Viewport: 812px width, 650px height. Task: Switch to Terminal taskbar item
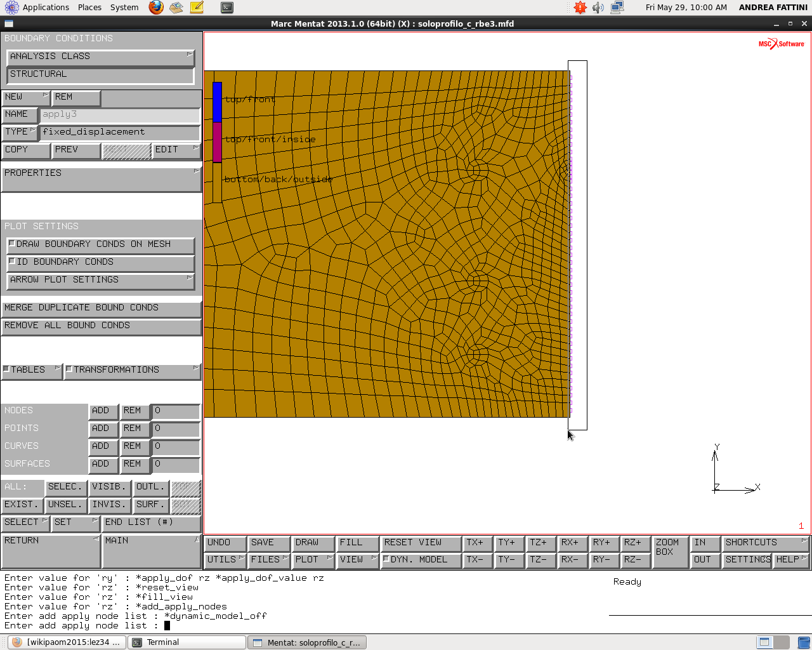click(x=187, y=642)
